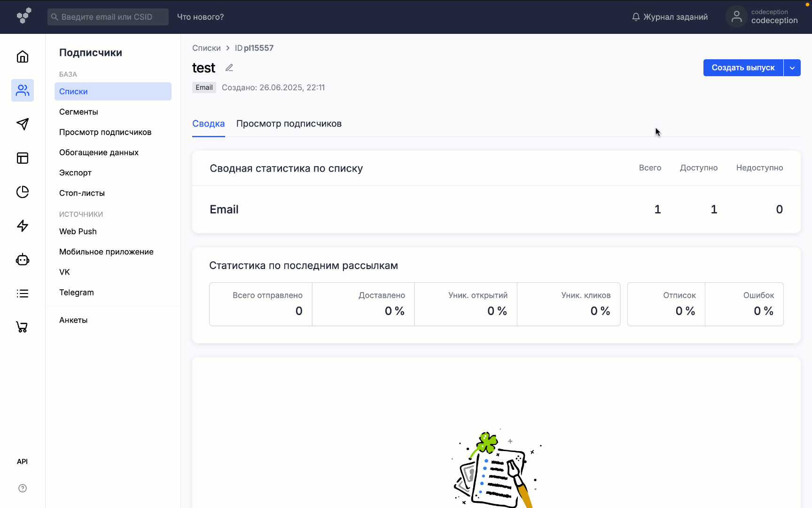Viewport: 812px width, 508px height.
Task: Open the list log icon in sidebar
Action: click(22, 293)
